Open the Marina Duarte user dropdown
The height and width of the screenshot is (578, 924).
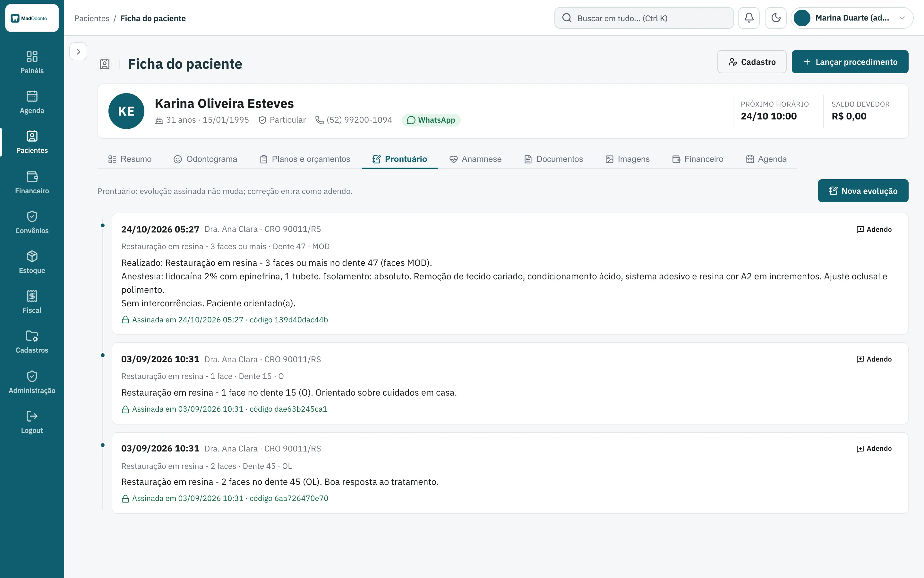[852, 18]
